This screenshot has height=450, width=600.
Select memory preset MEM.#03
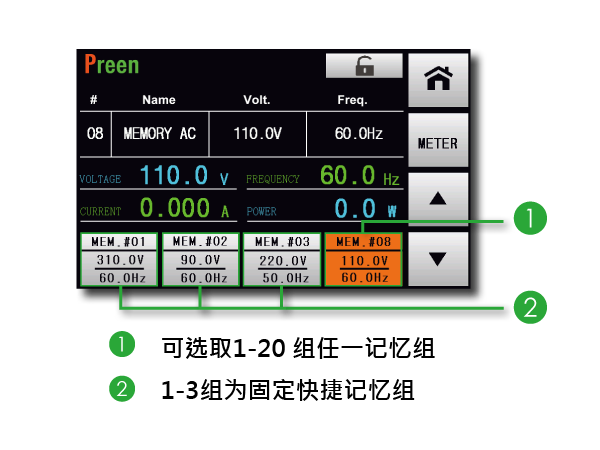click(x=281, y=259)
